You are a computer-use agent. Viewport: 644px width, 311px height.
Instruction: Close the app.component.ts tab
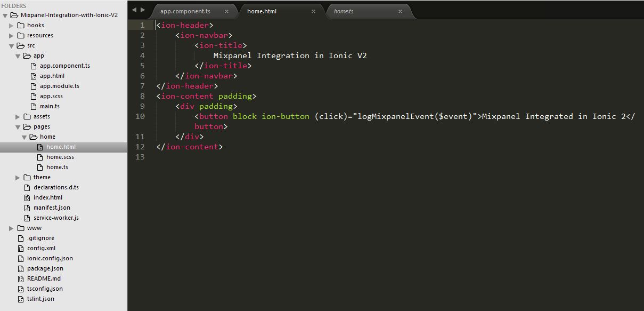coord(227,11)
